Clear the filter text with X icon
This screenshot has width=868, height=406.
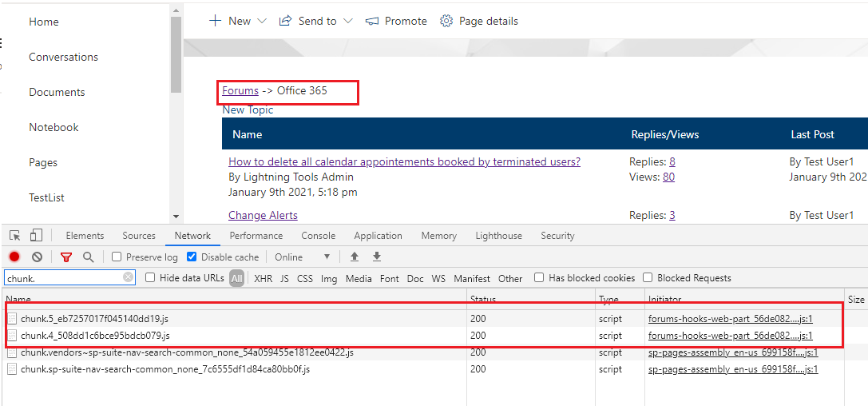[129, 277]
